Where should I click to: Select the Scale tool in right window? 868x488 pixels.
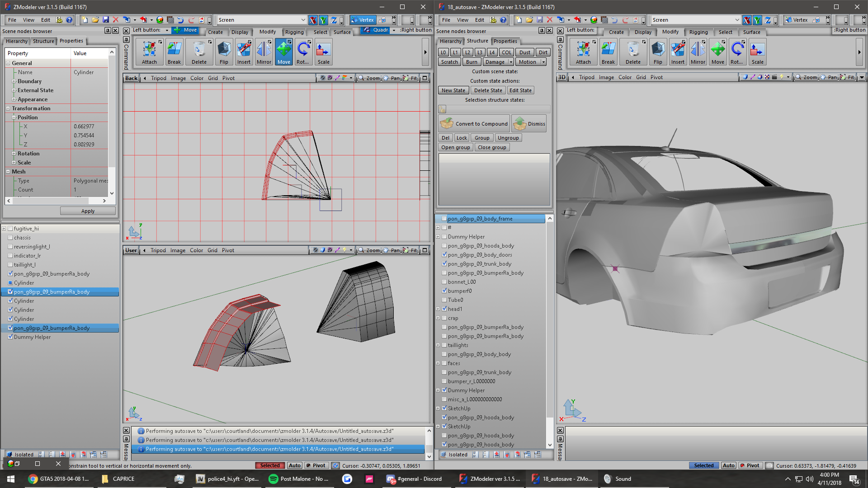pos(757,52)
